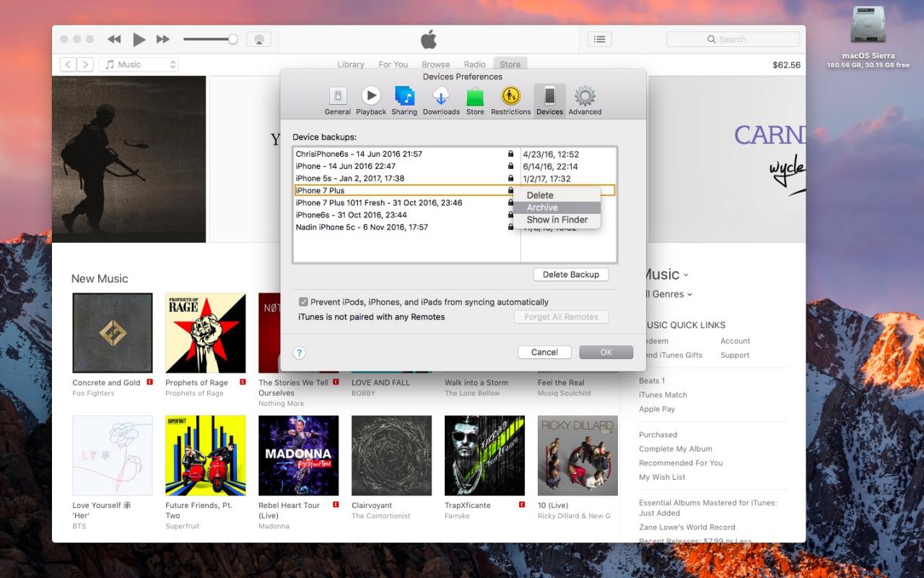Click the iTunes Search field
Screen dimensions: 924x578
733,39
